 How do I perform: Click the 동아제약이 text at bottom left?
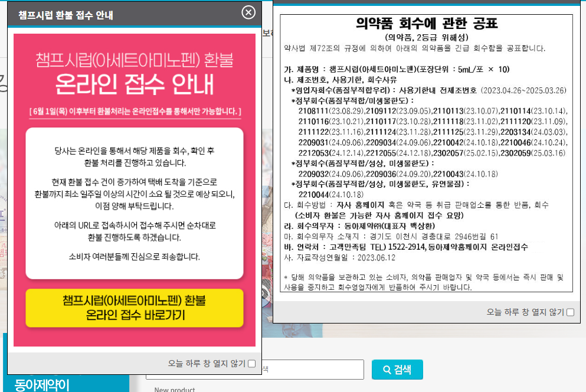pos(42,385)
